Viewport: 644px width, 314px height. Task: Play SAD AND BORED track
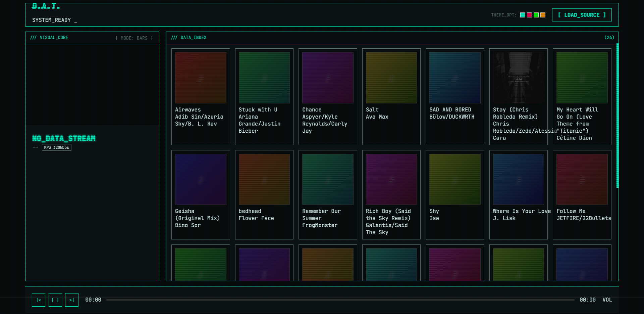point(454,97)
